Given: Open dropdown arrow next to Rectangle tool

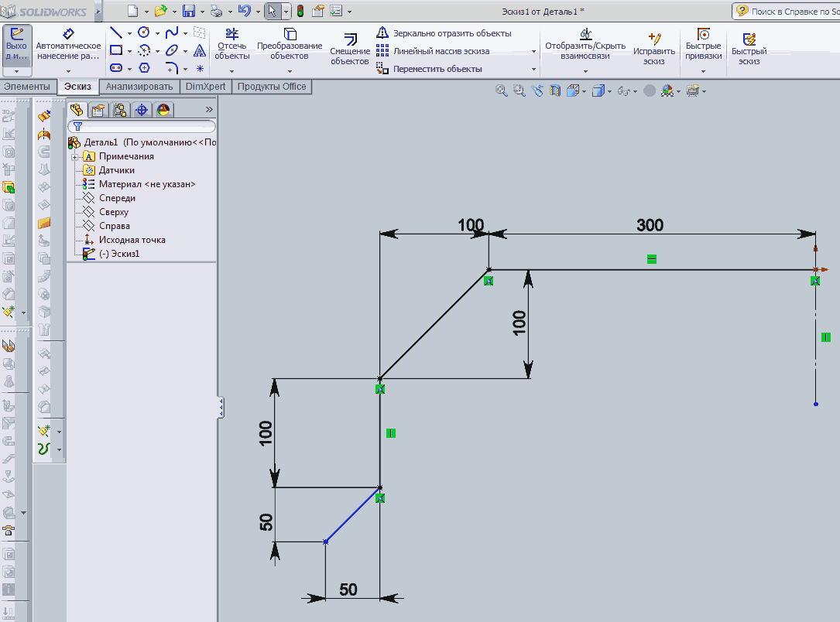Looking at the screenshot, I should (129, 51).
